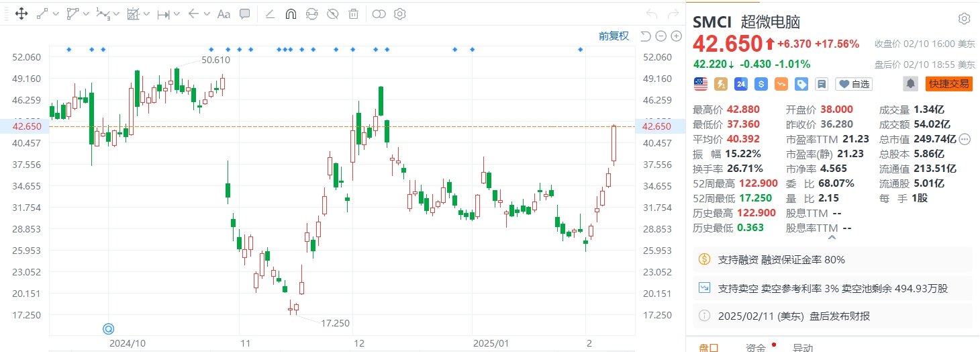This screenshot has height=352, width=980.
Task: Select the arrow annotation tool
Action: [193, 13]
